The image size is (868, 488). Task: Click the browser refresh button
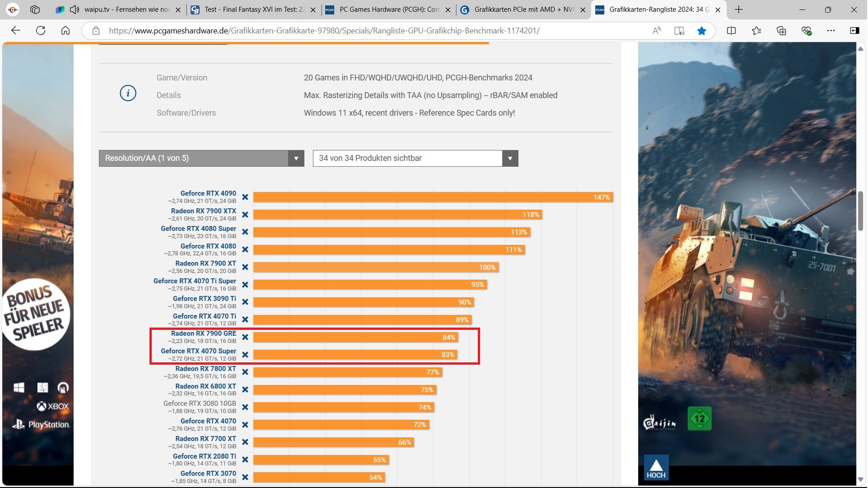tap(41, 31)
